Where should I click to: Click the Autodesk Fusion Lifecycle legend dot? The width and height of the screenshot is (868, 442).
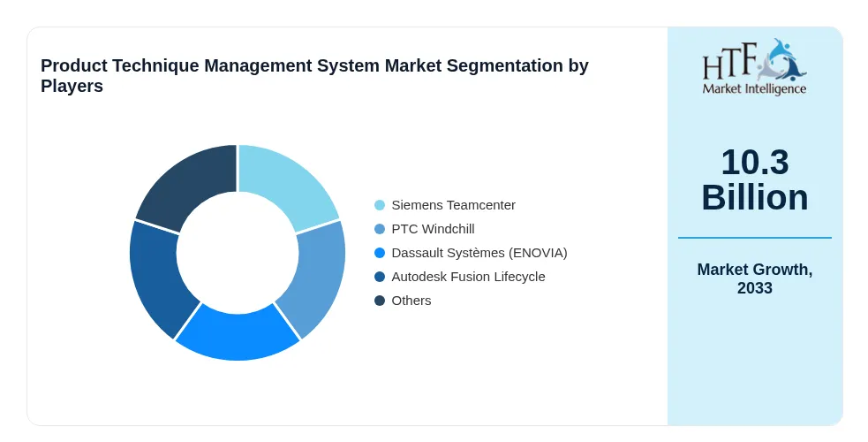click(380, 277)
